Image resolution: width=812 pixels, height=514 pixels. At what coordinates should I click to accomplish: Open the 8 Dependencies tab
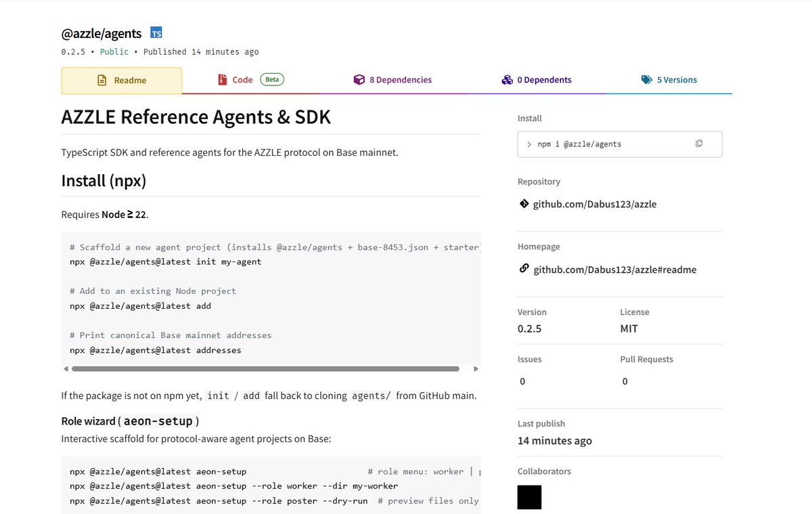pyautogui.click(x=392, y=80)
